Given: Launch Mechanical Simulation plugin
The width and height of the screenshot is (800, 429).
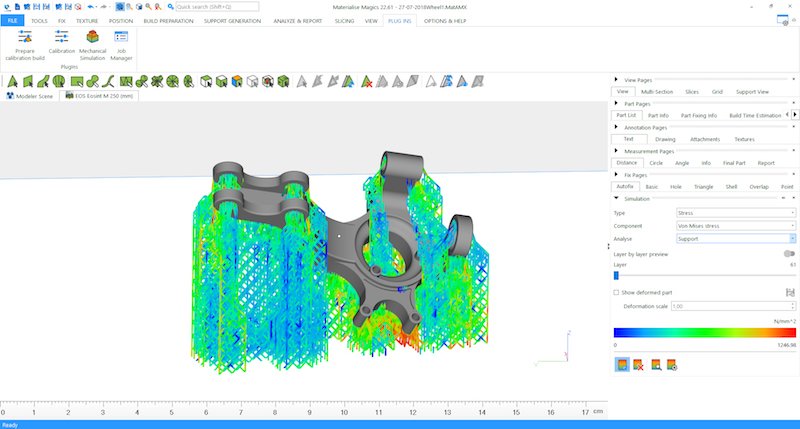Looking at the screenshot, I should point(92,45).
